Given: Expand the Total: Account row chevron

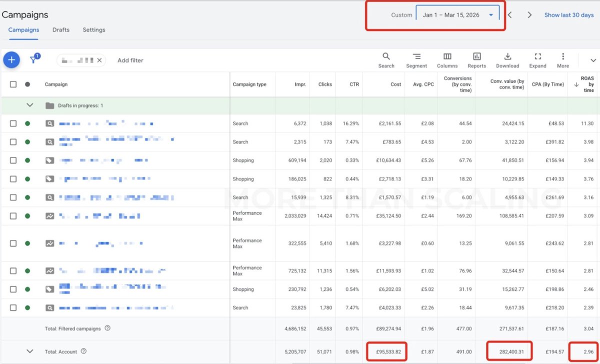Looking at the screenshot, I should pyautogui.click(x=29, y=351).
